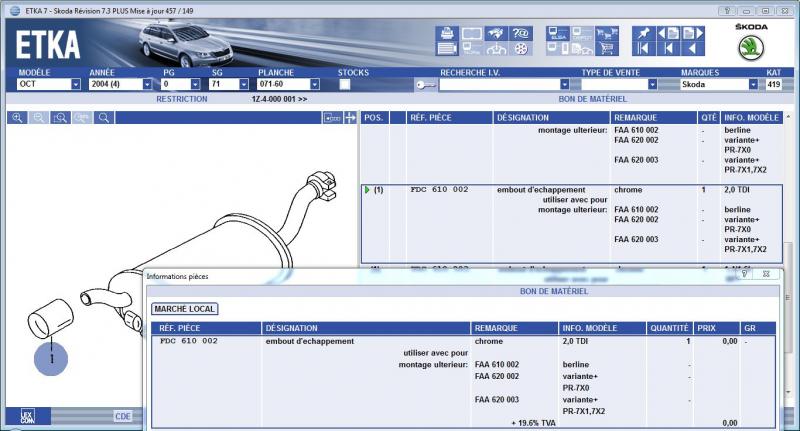Click the key icon beside Recherche I.V.
The width and height of the screenshot is (800, 431).
tap(426, 85)
